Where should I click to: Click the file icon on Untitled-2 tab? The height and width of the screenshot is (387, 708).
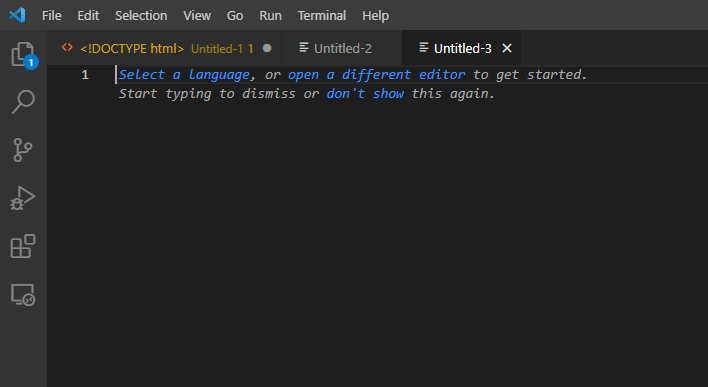[304, 47]
